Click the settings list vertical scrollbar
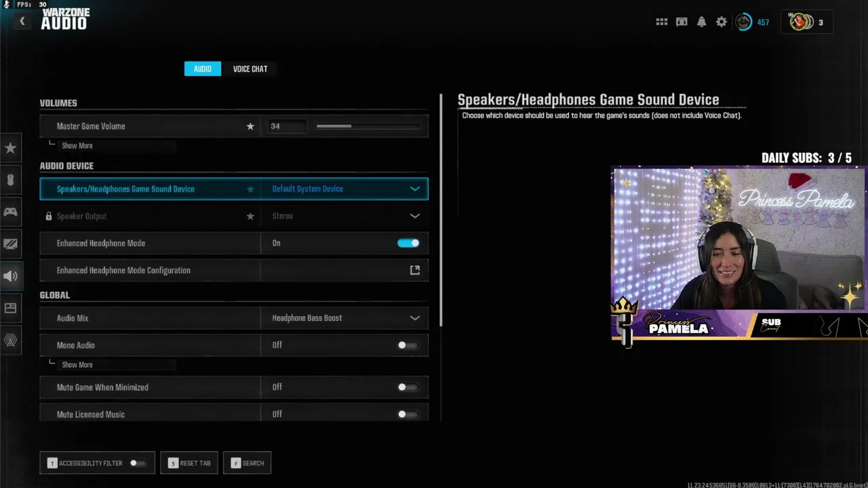The image size is (868, 488). click(x=441, y=210)
